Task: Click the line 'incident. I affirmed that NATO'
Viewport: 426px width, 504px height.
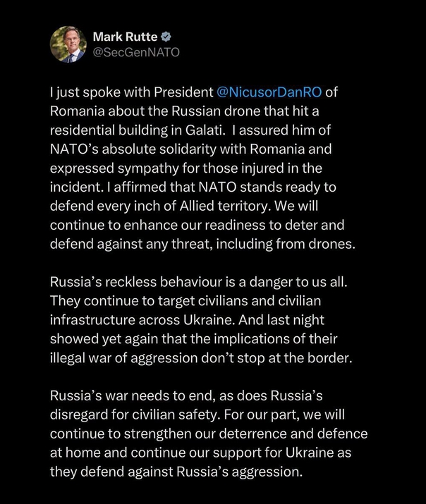Action: (193, 187)
